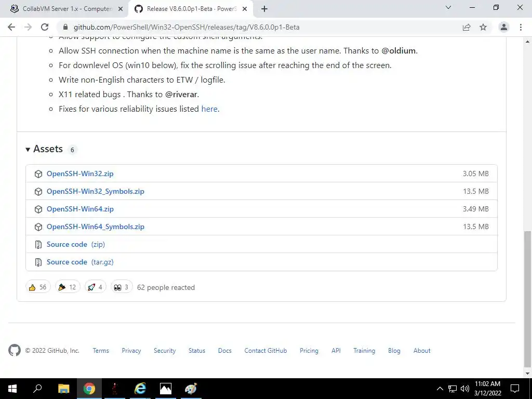Viewport: 532px width, 399px height.
Task: Click the GitHub footer logo
Action: (15, 350)
